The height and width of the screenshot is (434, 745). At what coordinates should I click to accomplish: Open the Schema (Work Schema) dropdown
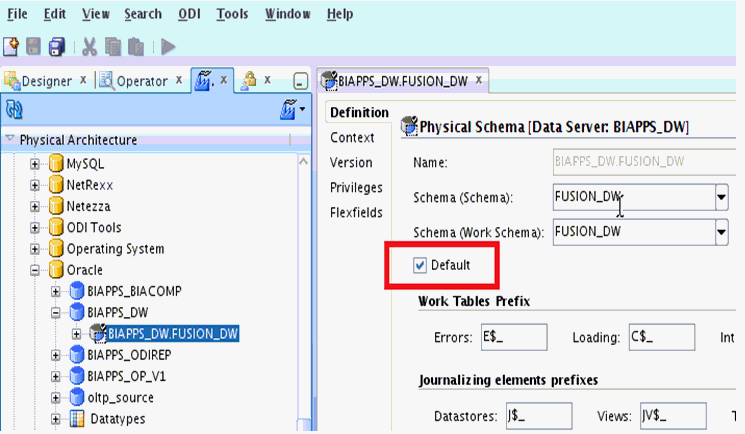(x=722, y=232)
